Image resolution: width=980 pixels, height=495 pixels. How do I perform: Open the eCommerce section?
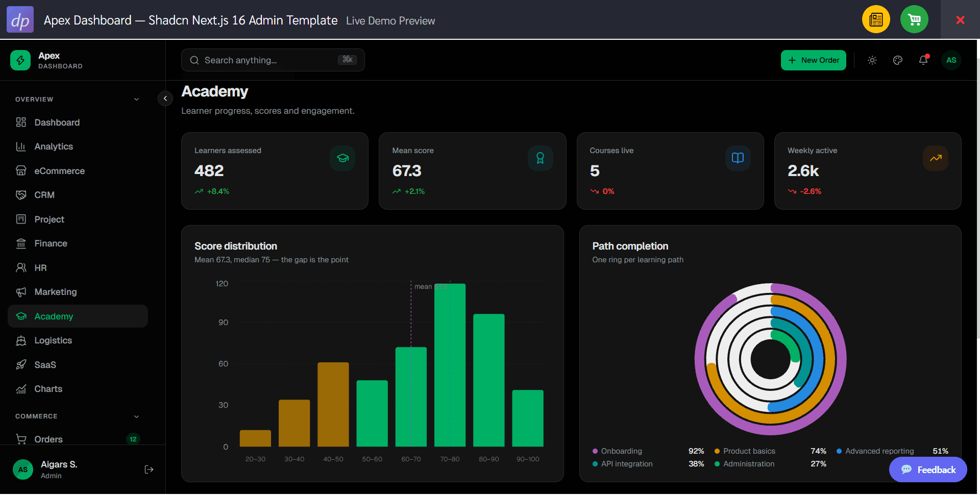(78, 171)
